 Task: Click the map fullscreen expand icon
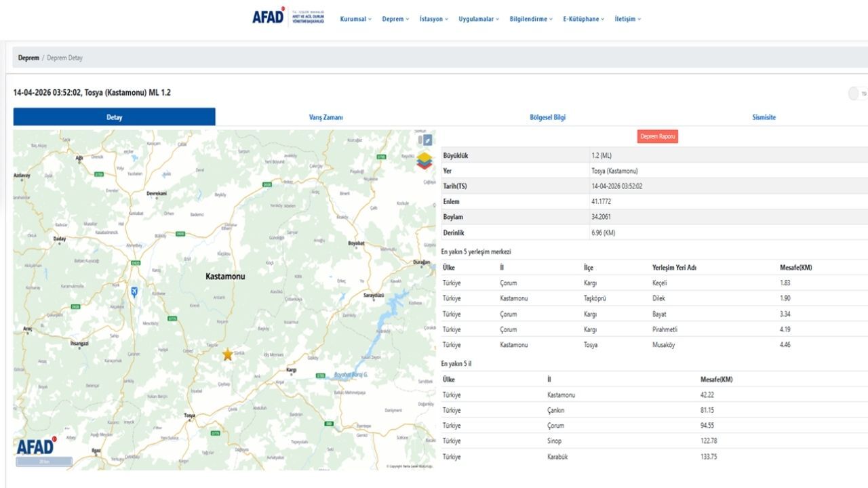pyautogui.click(x=427, y=140)
